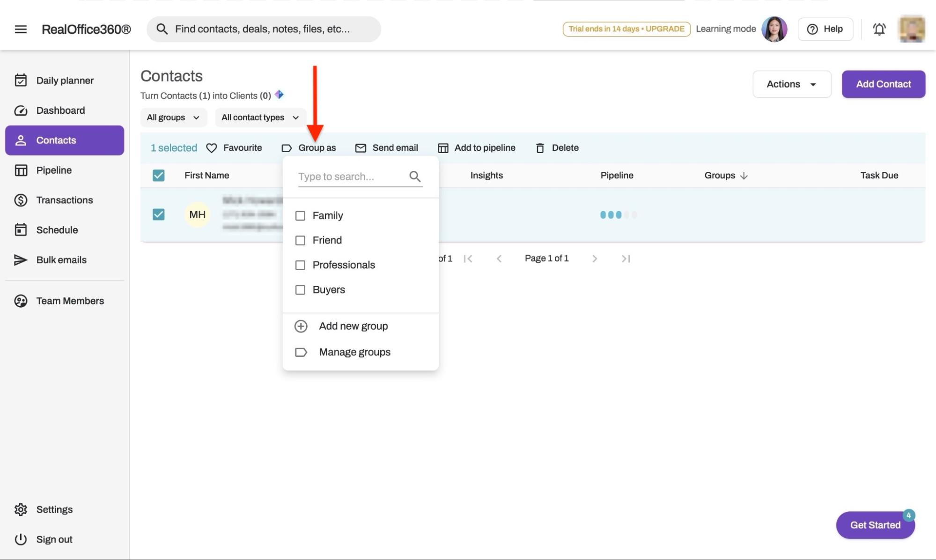This screenshot has height=560, width=936.
Task: Click the plus icon for Add new group
Action: 301,326
